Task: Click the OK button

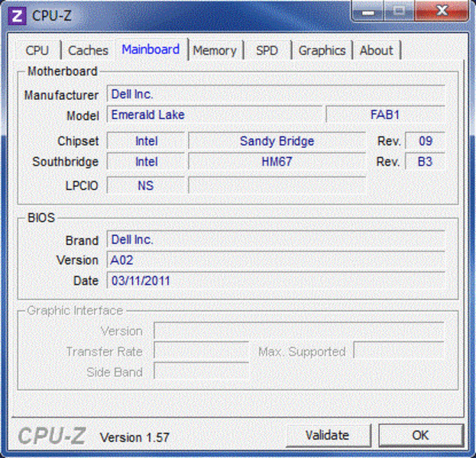Action: click(x=421, y=436)
